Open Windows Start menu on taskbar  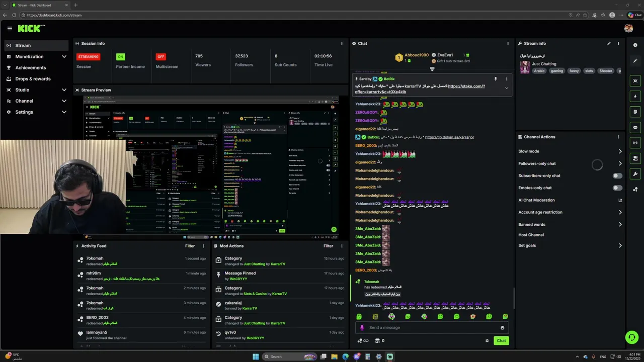tap(256, 357)
